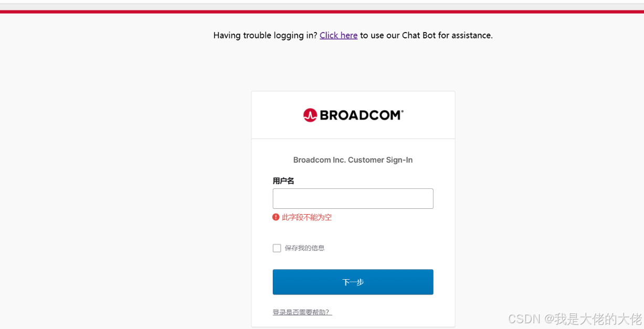
Task: Click the 此字段不能为空 error message
Action: pos(307,217)
